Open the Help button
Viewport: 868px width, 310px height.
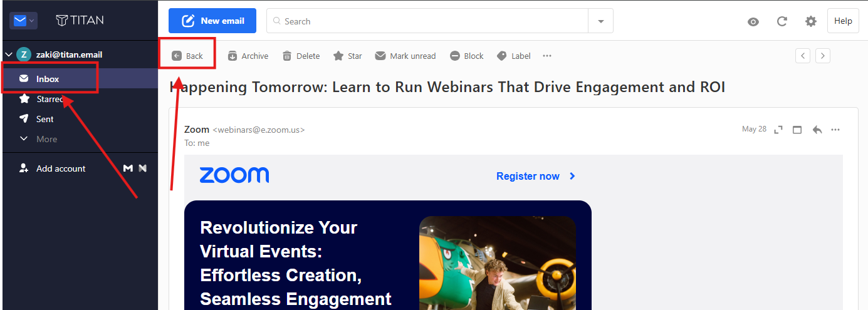843,21
